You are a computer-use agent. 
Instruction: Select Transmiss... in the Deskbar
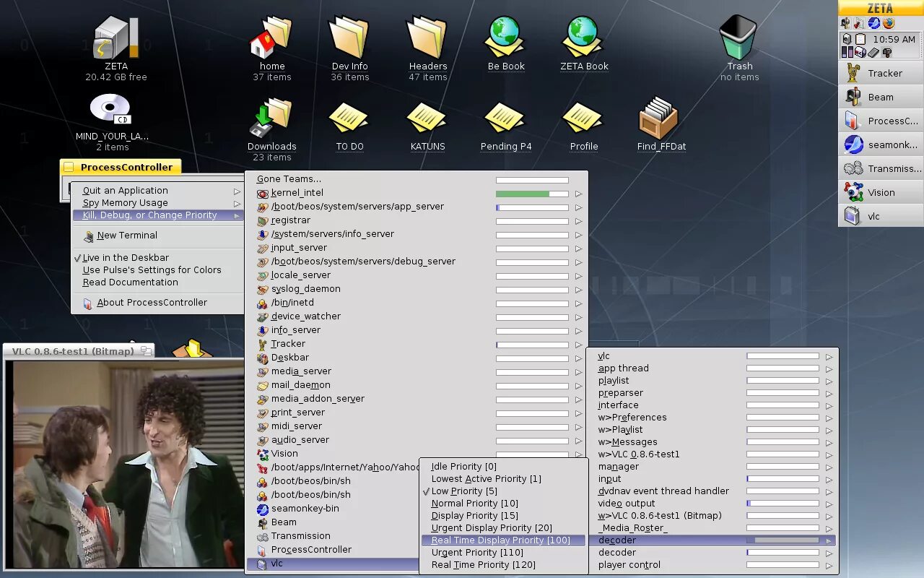(881, 168)
